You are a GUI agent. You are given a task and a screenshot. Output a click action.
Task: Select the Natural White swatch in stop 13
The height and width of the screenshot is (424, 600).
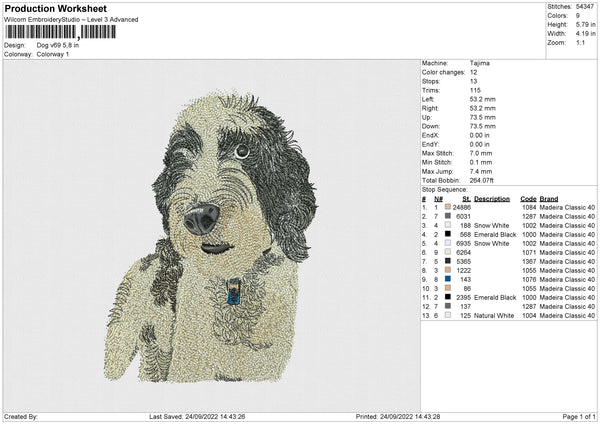tap(447, 315)
